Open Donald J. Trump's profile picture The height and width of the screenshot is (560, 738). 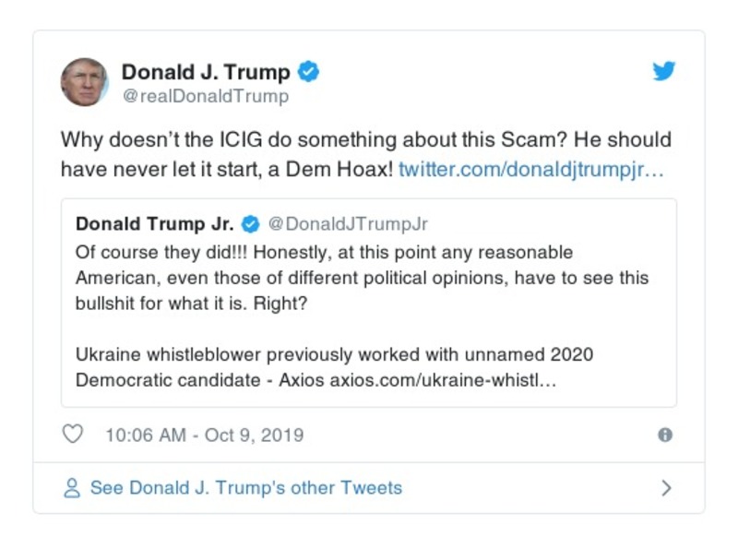click(x=84, y=82)
